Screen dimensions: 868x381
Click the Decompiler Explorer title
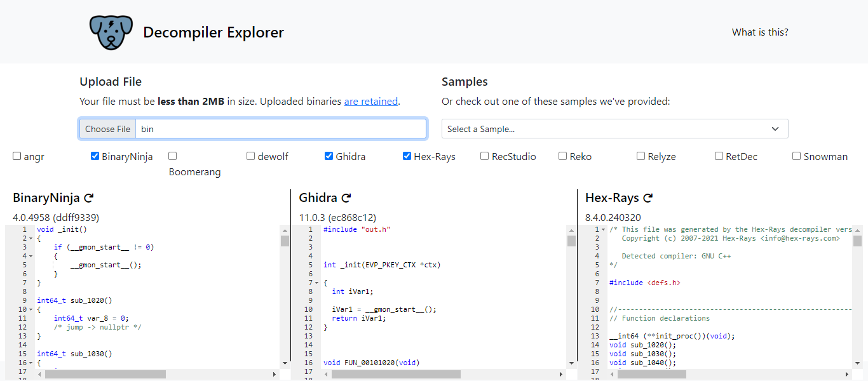(214, 32)
